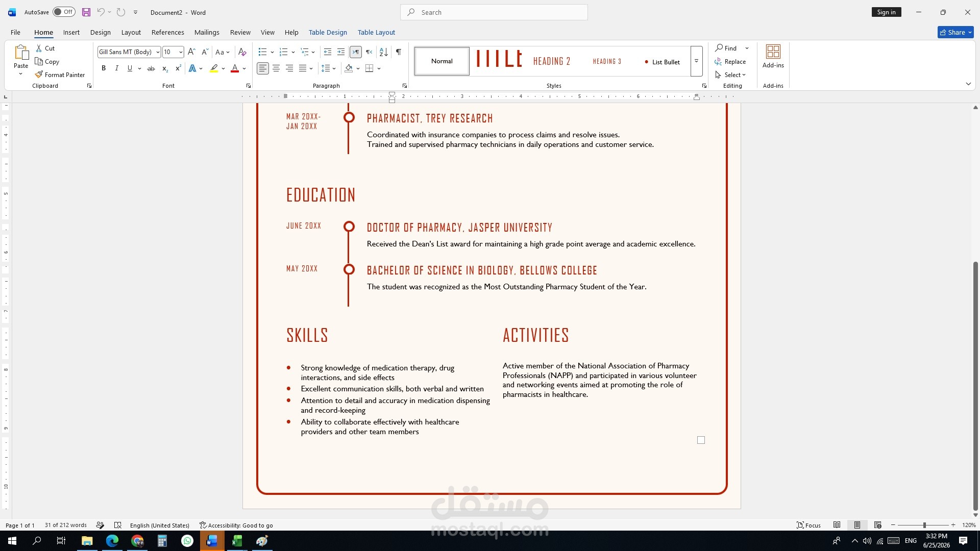Click the Search box in title bar
Viewport: 980px width, 551px height.
click(494, 12)
